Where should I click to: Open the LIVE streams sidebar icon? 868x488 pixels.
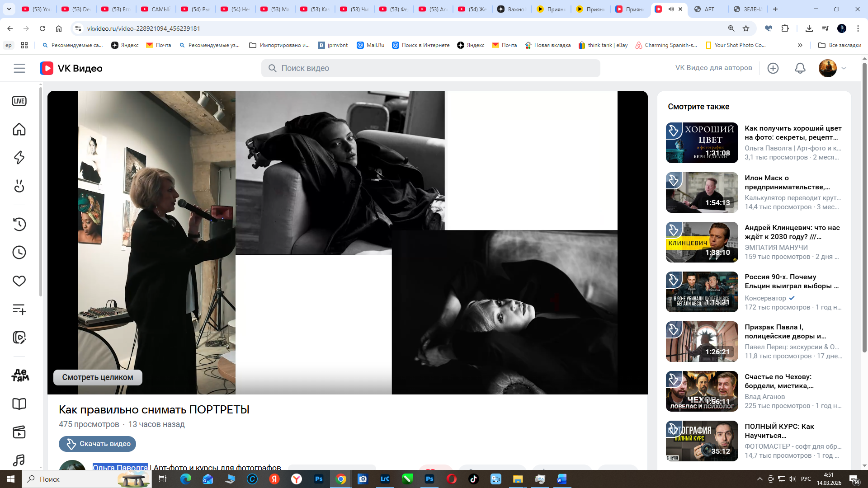click(19, 101)
